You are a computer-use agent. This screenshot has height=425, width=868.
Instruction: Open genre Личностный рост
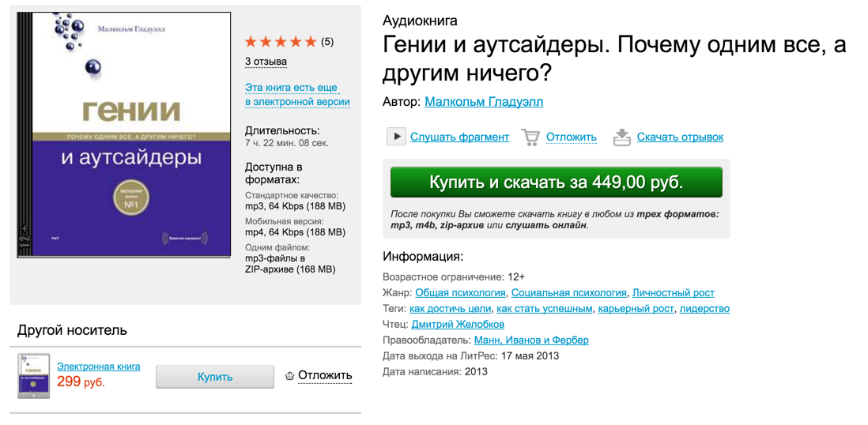pyautogui.click(x=674, y=293)
